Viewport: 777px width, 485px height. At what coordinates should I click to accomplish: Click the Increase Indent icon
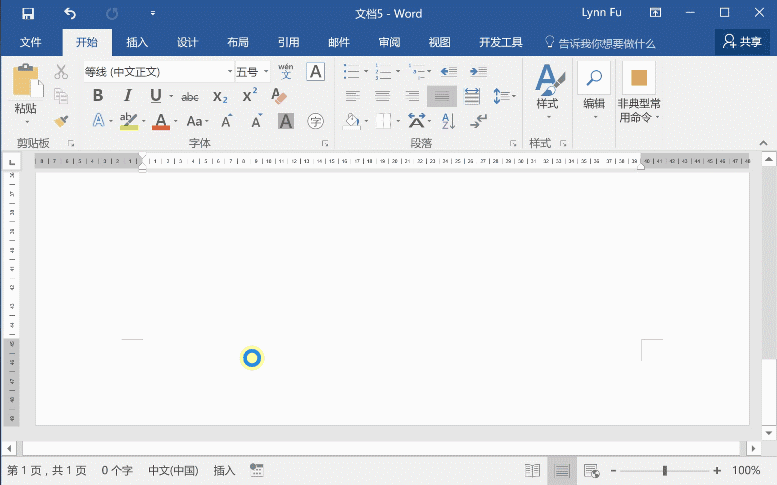(478, 72)
